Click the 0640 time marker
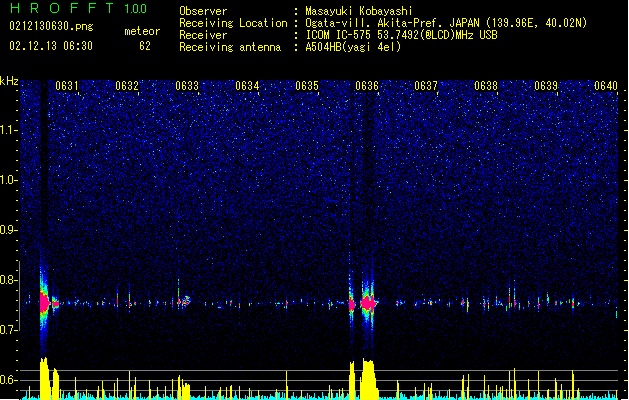Image resolution: width=629 pixels, height=400 pixels. tap(606, 86)
